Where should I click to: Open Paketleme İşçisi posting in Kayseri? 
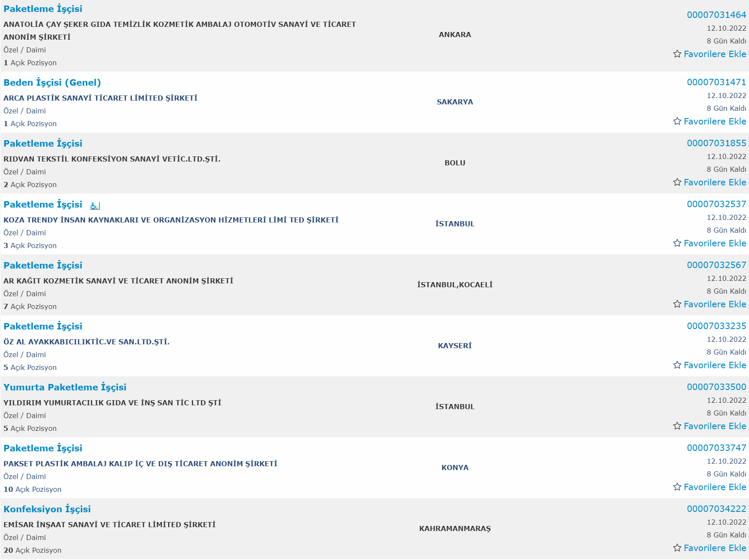point(43,326)
